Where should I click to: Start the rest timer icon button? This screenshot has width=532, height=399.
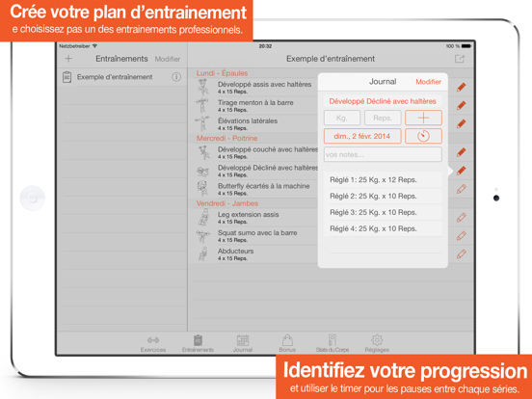423,136
